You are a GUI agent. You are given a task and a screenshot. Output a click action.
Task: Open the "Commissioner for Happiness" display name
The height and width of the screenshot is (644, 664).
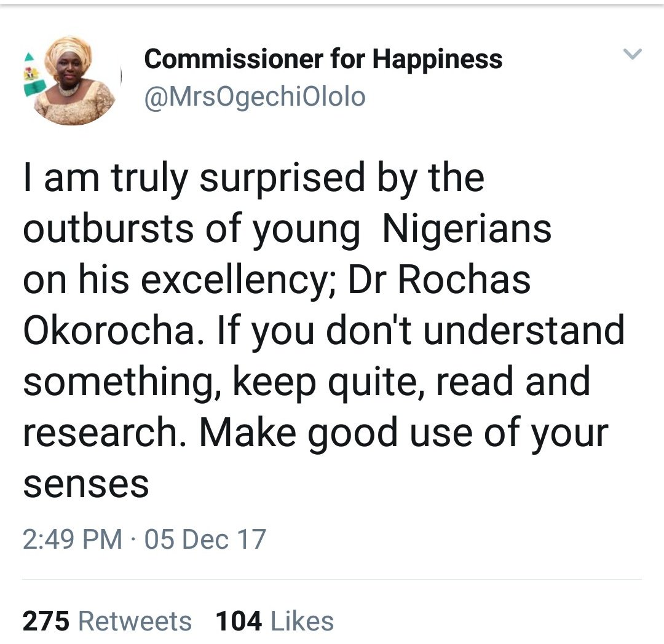tap(323, 60)
